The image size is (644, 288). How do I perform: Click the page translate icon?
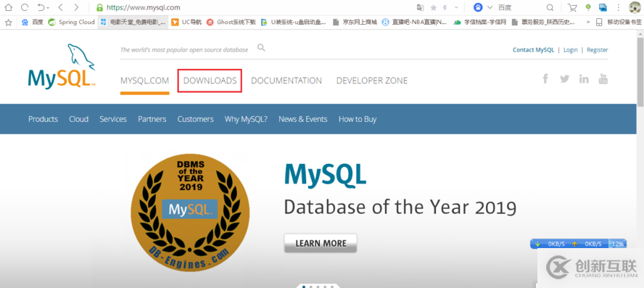click(x=420, y=7)
